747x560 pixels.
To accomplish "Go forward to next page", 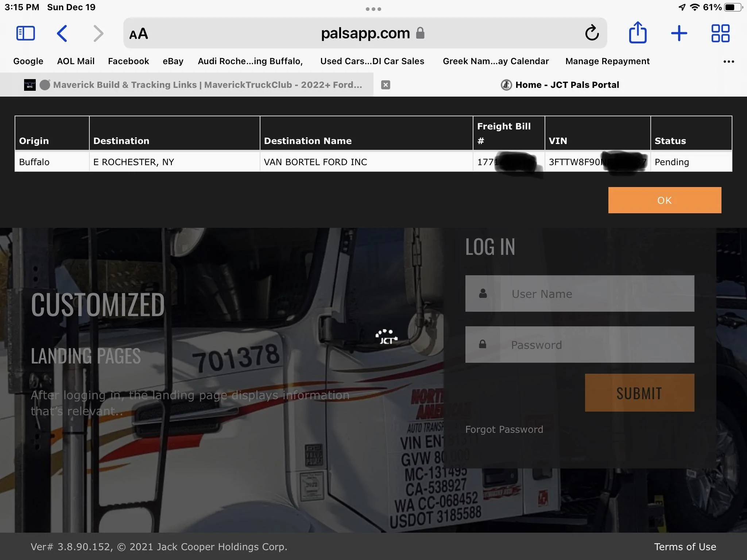I will [x=98, y=34].
